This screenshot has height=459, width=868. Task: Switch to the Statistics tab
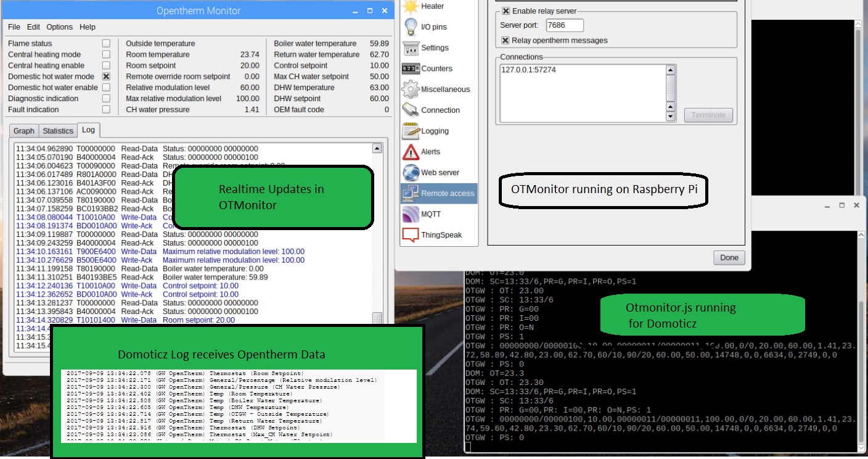click(x=58, y=131)
